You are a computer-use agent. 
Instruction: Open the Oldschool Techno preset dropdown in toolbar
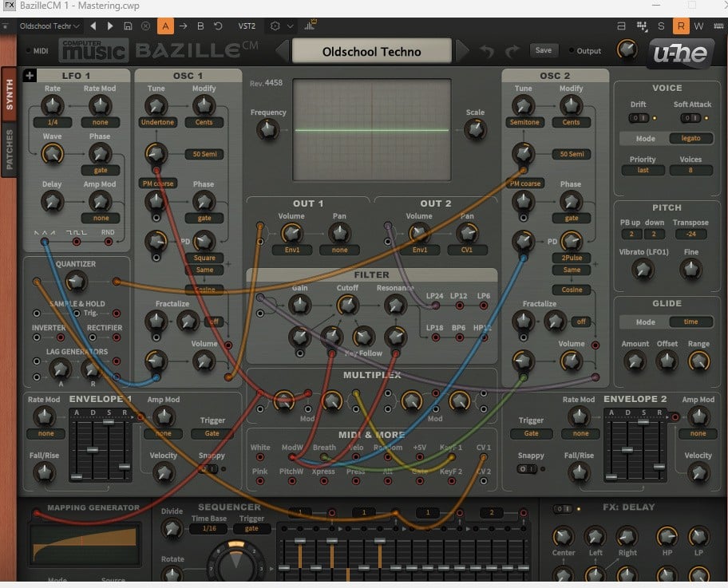point(49,26)
